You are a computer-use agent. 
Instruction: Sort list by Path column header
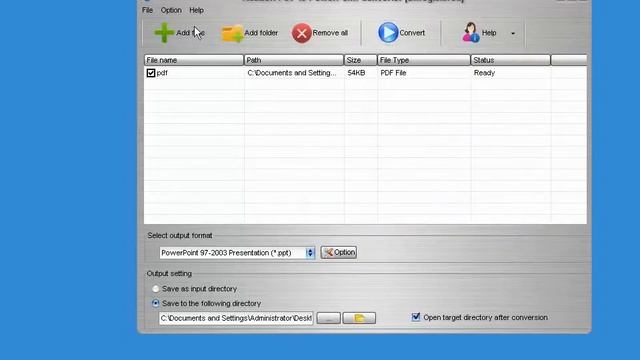[294, 60]
